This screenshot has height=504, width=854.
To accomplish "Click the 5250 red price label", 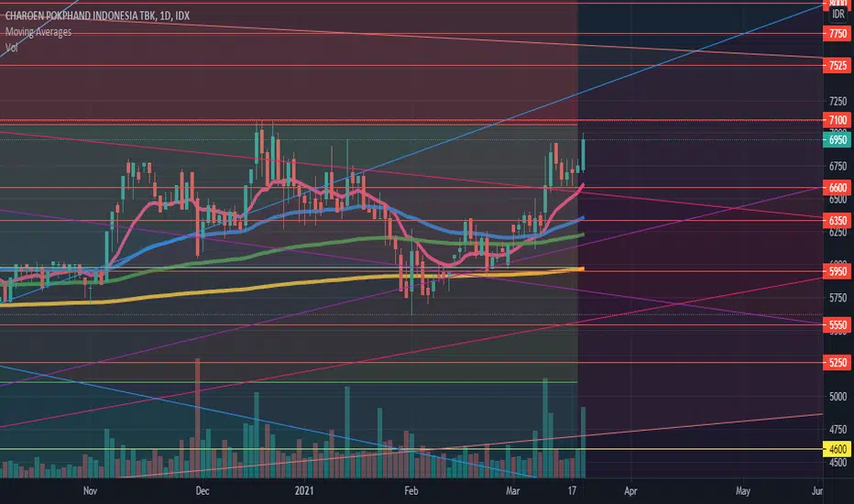I will (838, 362).
